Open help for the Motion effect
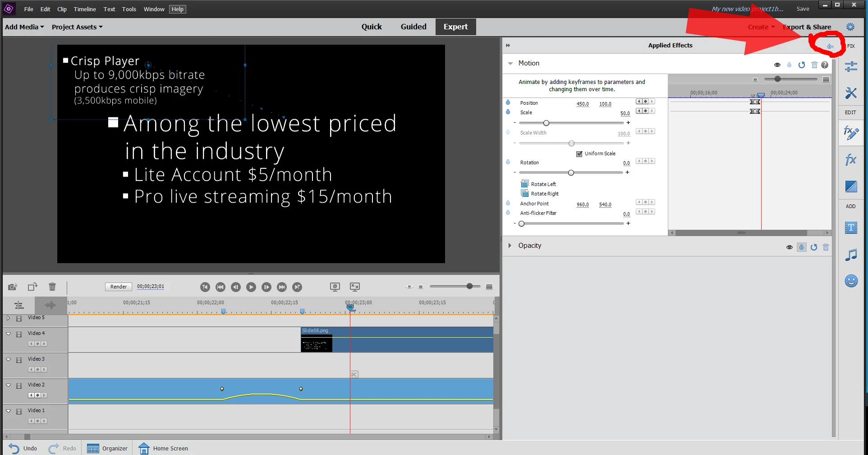This screenshot has height=455, width=868. (x=825, y=65)
